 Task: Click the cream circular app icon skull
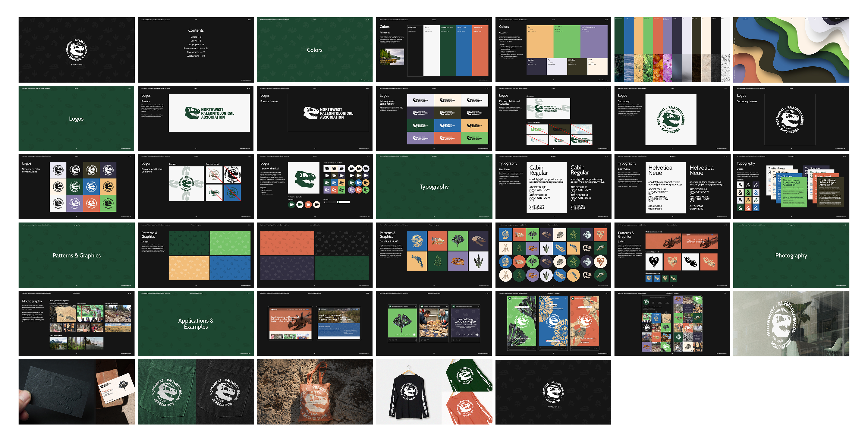pos(317,205)
